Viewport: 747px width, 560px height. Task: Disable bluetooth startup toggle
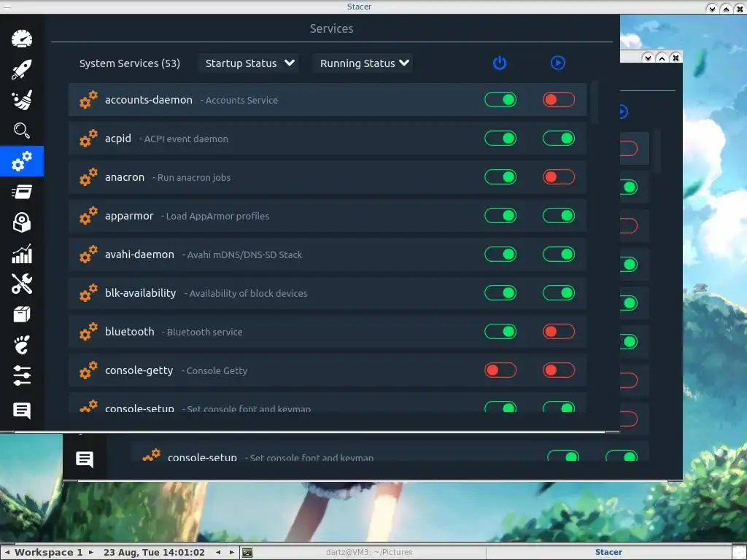click(x=500, y=331)
